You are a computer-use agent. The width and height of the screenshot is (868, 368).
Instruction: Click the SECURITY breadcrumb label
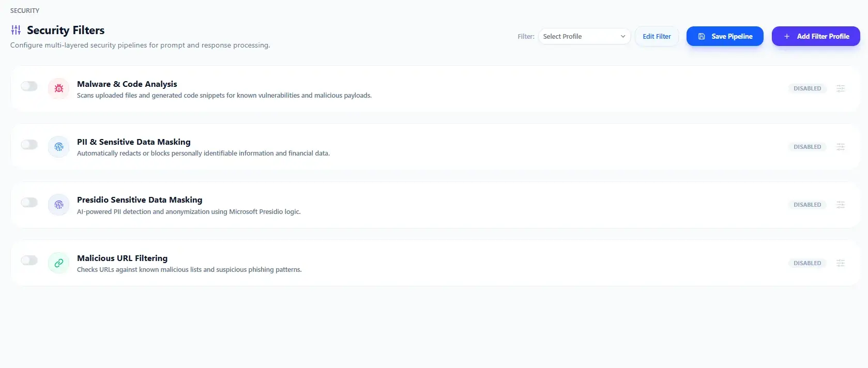(x=25, y=10)
